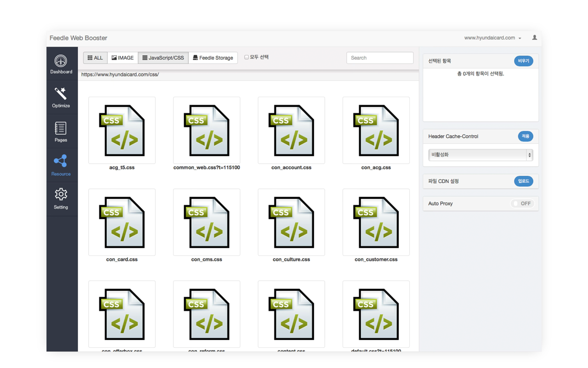The image size is (588, 368).
Task: Select the acg_t5.css file icon
Action: coord(122,130)
